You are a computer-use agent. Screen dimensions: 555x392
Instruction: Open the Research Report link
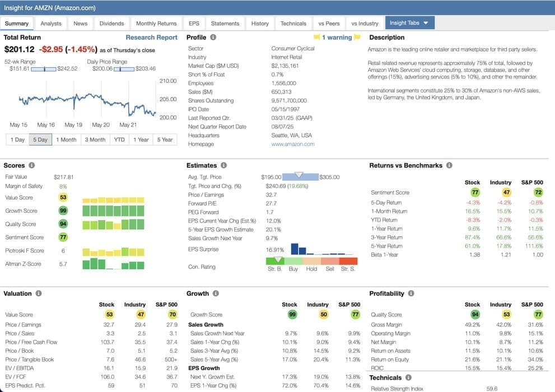[152, 38]
